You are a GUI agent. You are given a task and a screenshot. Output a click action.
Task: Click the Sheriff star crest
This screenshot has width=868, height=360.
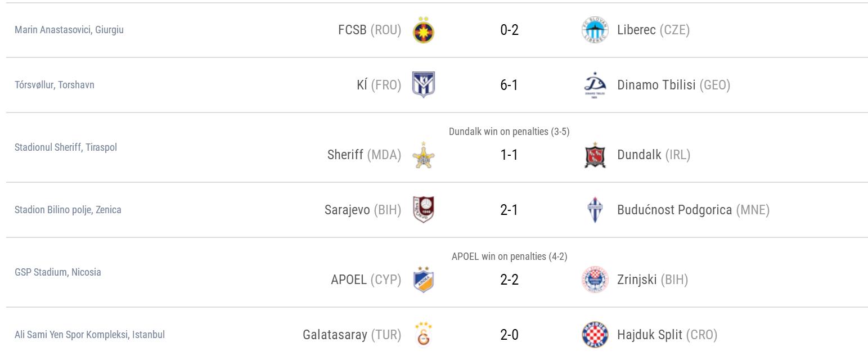coord(423,155)
